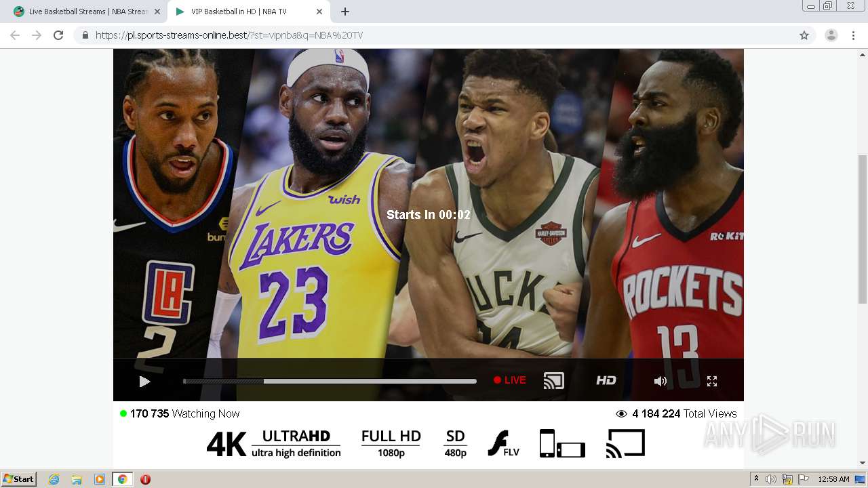Click the red LIVE indicator

(510, 380)
